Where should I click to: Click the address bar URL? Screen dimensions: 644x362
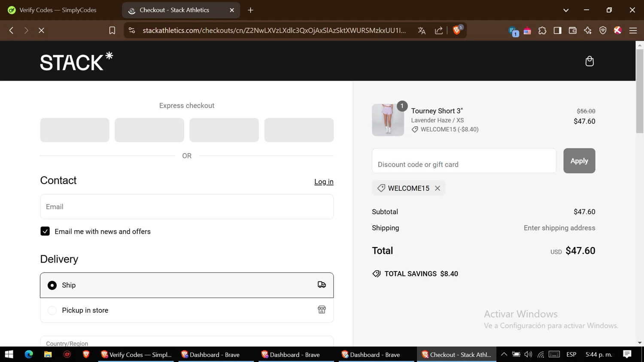coord(274,30)
